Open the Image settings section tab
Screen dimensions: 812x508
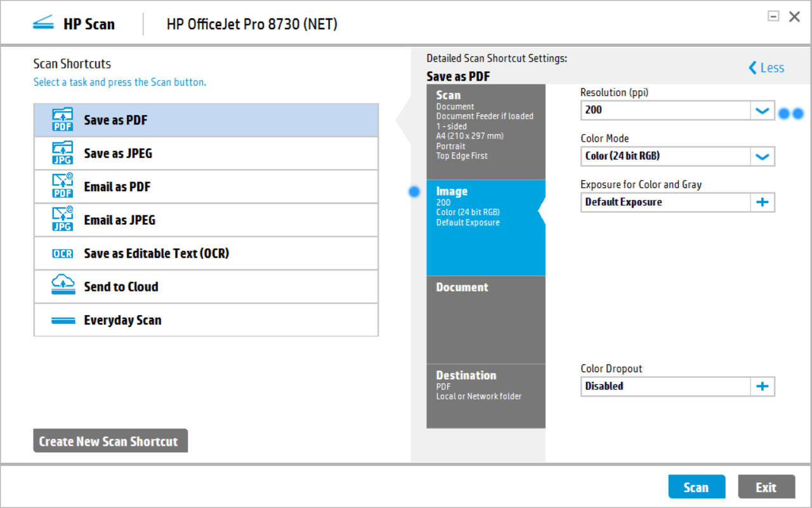click(486, 227)
